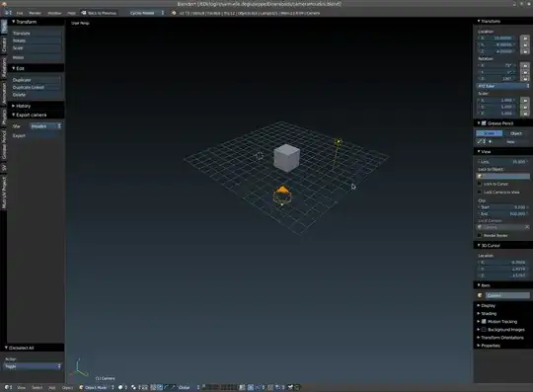Screen dimensions: 533x392
Task: Click the Scale button in tool shelf
Action: [37, 48]
